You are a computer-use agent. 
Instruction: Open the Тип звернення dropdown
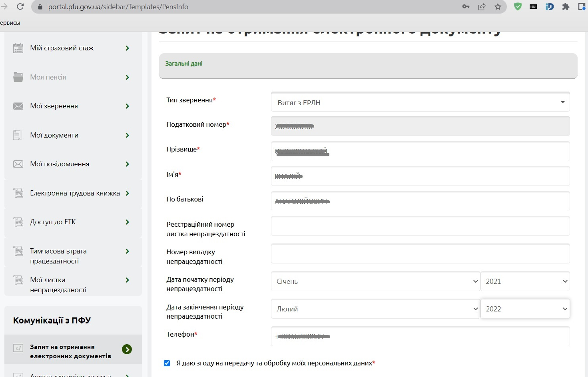(420, 102)
